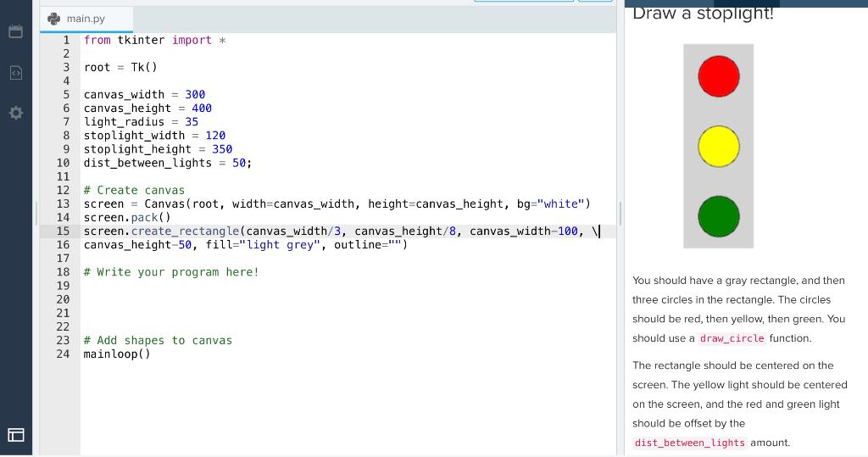Image resolution: width=868 pixels, height=457 pixels.
Task: Click the '# Create canvas' comment
Action: point(134,190)
